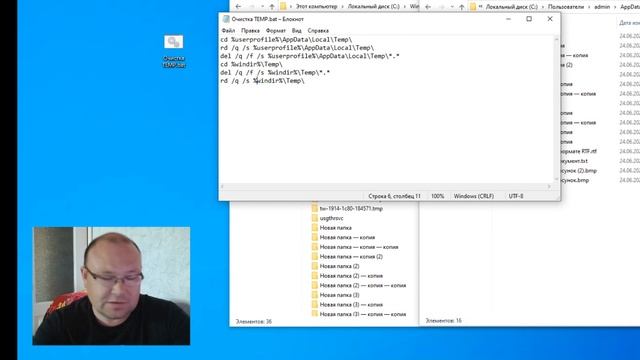The width and height of the screenshot is (640, 360).
Task: Click Notepad horizontal scrollbar left arrow
Action: [222, 187]
